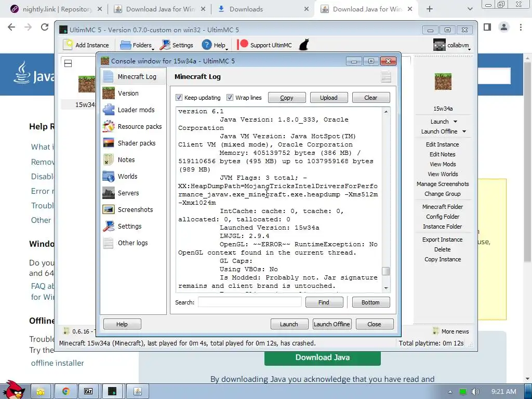Open Shader packs icon
The image size is (532, 399).
(109, 143)
